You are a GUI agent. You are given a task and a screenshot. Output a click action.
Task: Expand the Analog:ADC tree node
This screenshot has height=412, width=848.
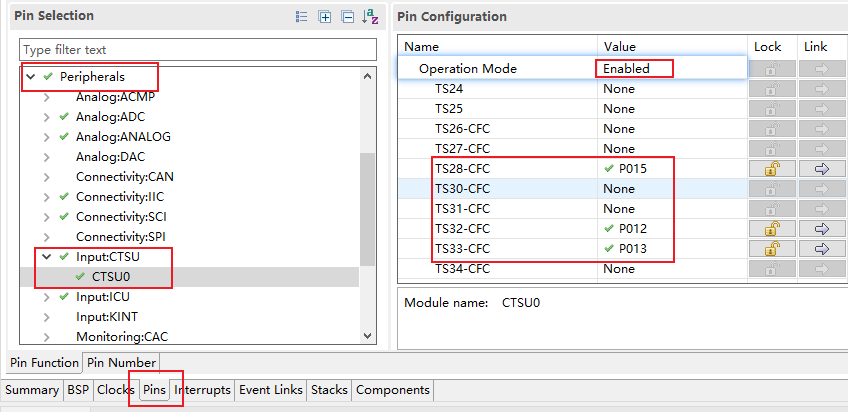pos(46,117)
